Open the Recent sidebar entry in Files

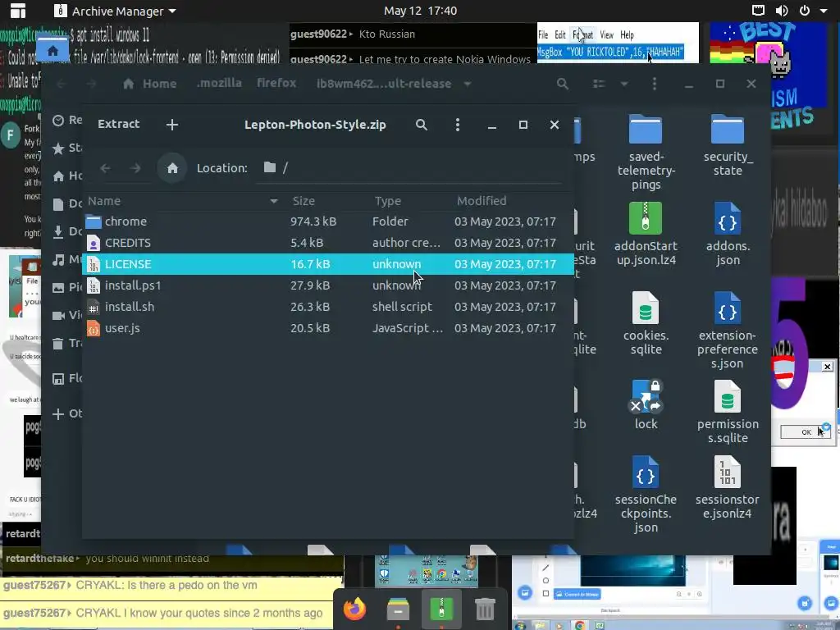pyautogui.click(x=67, y=120)
